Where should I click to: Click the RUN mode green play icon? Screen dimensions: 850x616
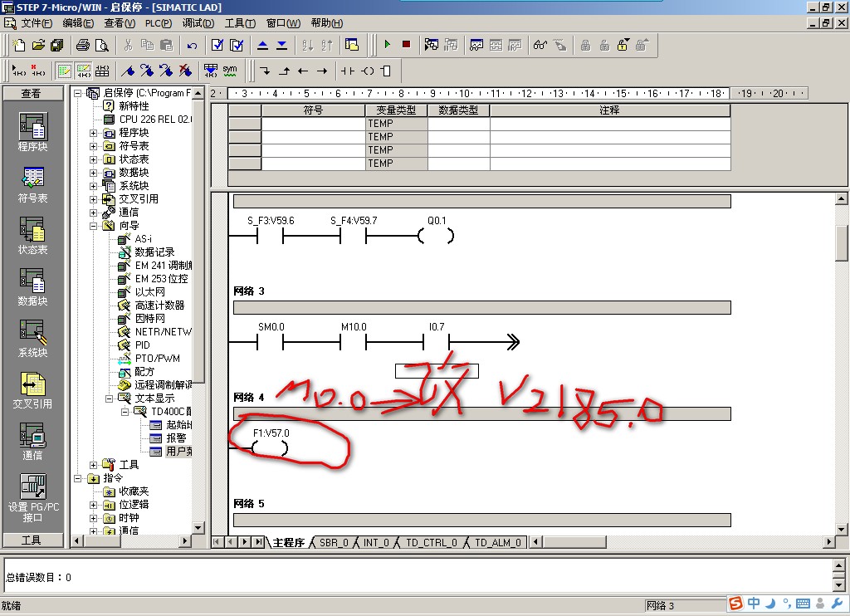click(387, 45)
